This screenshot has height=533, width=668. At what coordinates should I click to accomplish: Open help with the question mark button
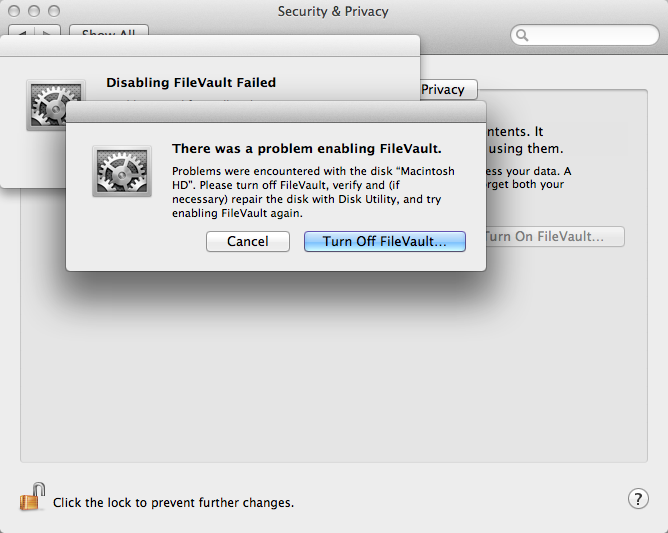638,499
